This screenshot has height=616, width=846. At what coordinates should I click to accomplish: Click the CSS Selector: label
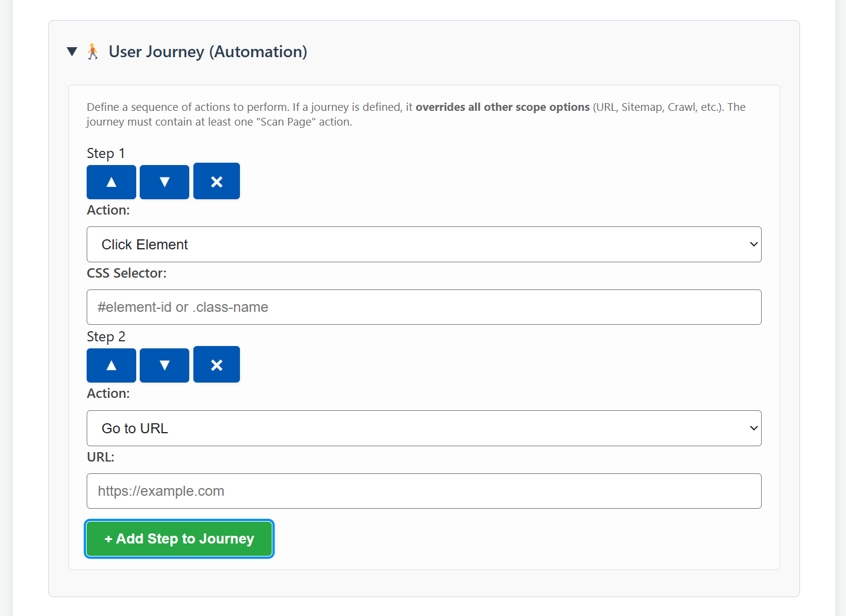tap(127, 273)
